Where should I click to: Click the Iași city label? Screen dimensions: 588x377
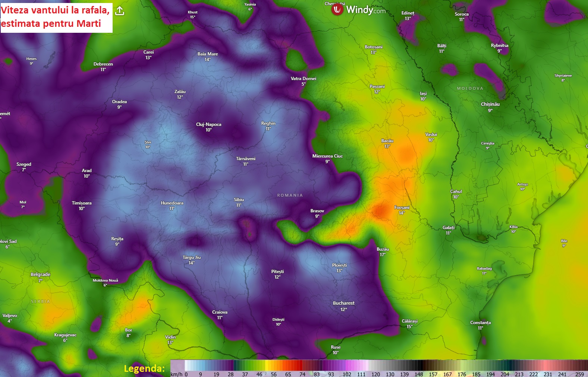pos(423,94)
